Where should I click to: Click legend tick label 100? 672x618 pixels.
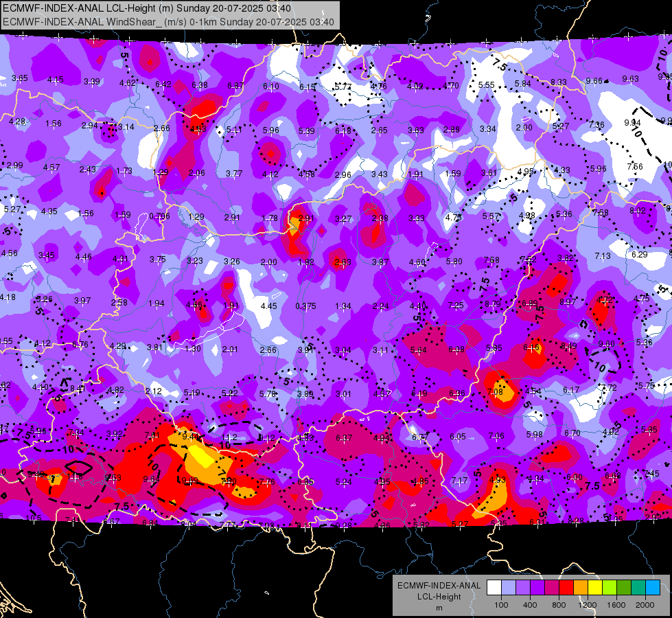click(x=501, y=605)
